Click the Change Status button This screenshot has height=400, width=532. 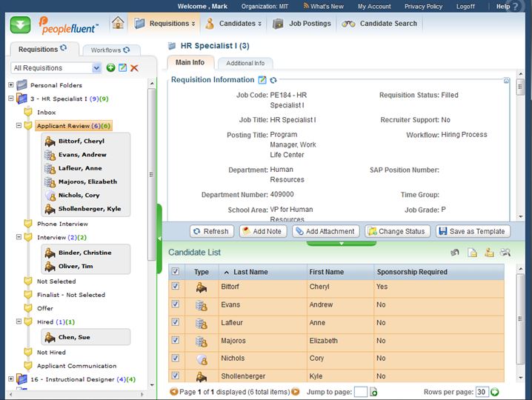click(397, 231)
